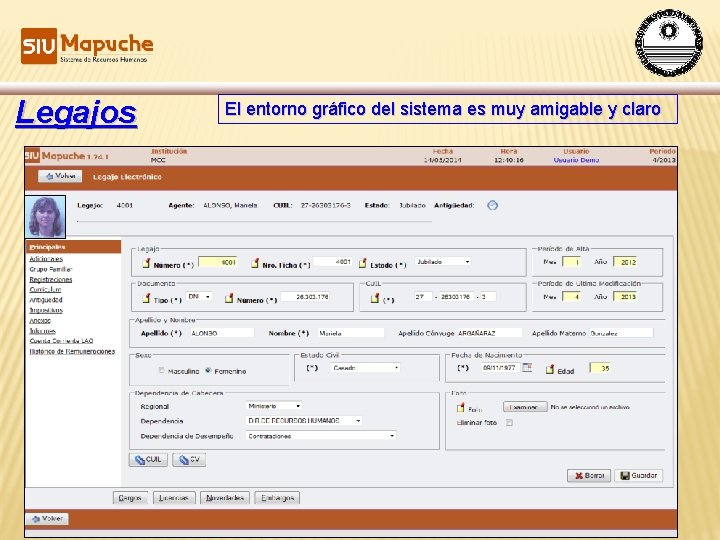
Task: Click the Borrar button
Action: coord(589,476)
